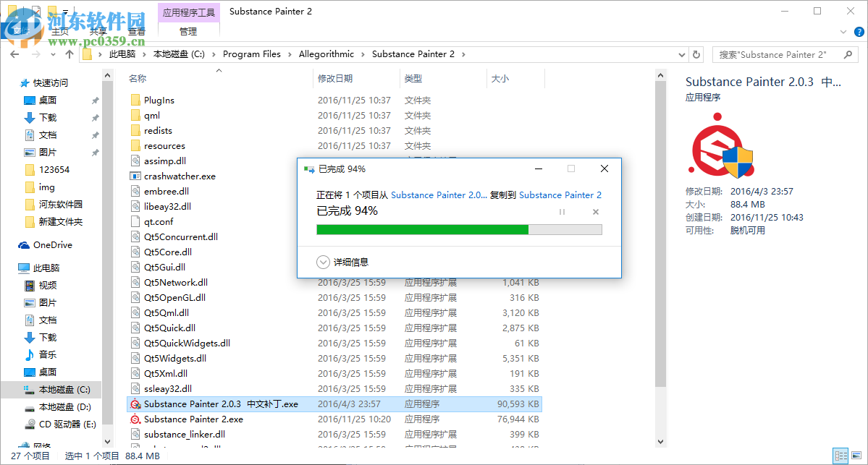Expand the ribbon with the chevron
Image resolution: width=868 pixels, height=465 pixels.
point(843,32)
